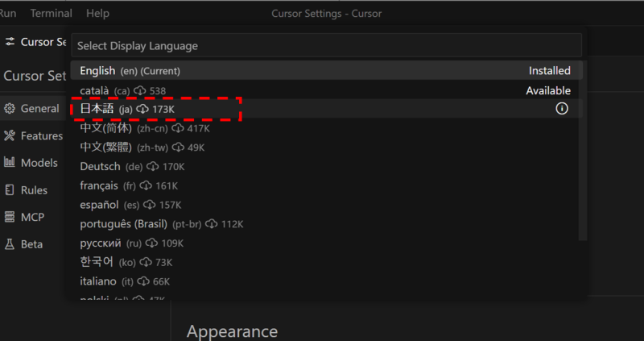The height and width of the screenshot is (341, 644).
Task: Click the General gear icon in sidebar
Action: (10, 109)
